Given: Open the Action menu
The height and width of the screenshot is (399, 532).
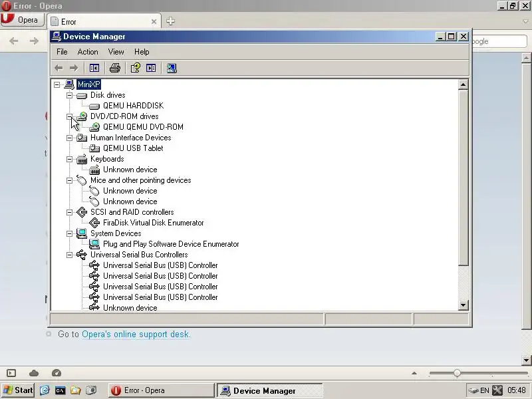Looking at the screenshot, I should coord(88,52).
